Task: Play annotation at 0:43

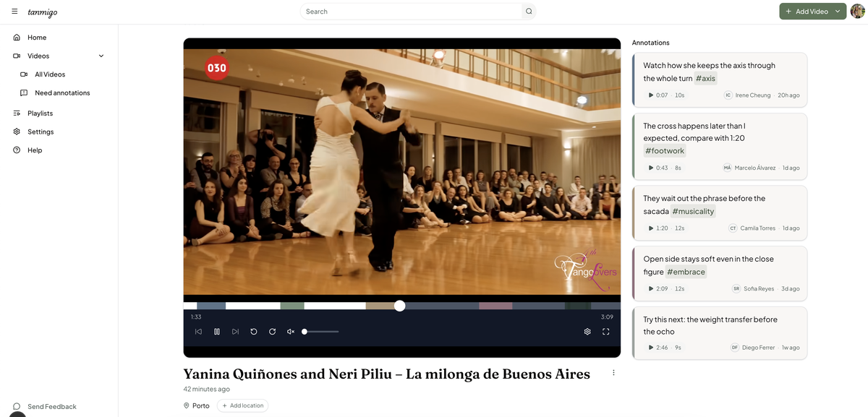Action: 651,168
